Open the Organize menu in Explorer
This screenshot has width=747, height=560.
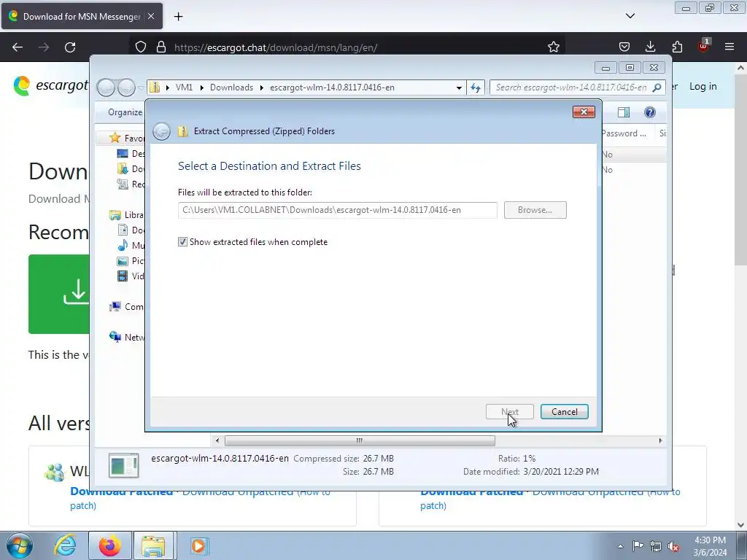(125, 112)
